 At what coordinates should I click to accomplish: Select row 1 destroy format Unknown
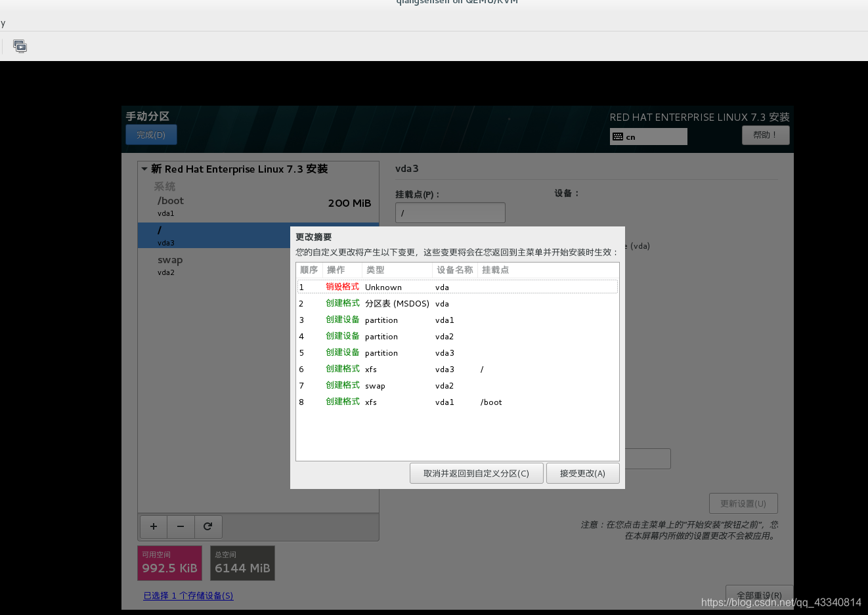tap(458, 287)
